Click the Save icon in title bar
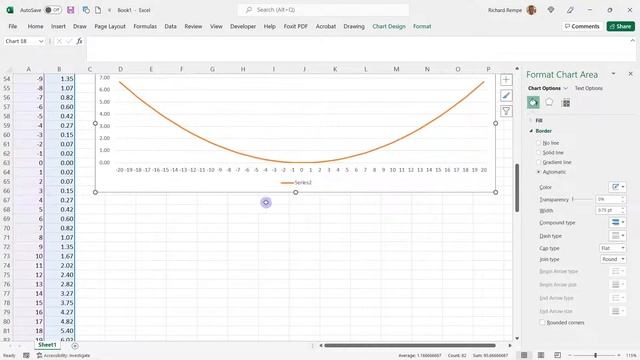Image resolution: width=640 pixels, height=360 pixels. [x=71, y=10]
